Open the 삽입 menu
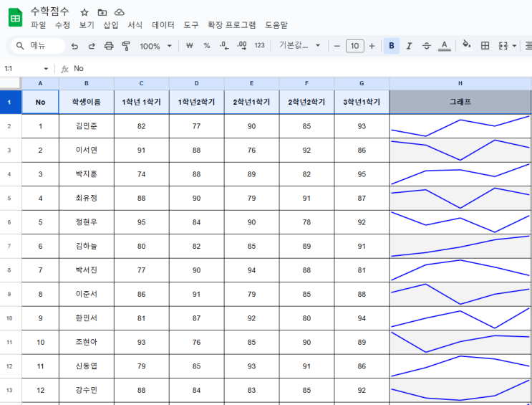 point(111,25)
